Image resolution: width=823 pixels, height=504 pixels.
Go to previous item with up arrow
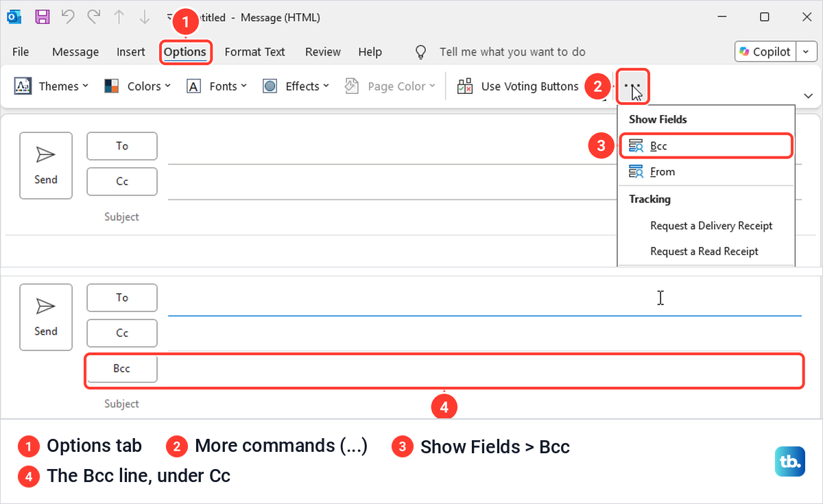pyautogui.click(x=119, y=17)
